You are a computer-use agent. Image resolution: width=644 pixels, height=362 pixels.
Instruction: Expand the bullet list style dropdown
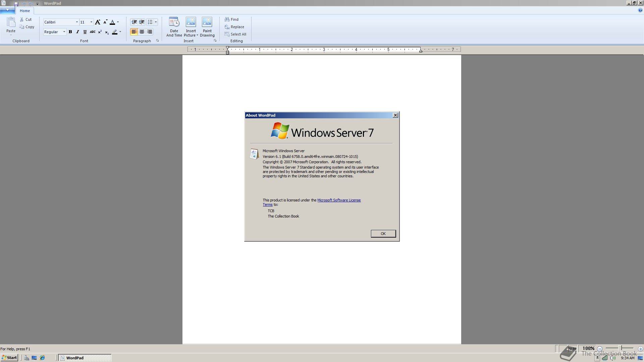[156, 22]
